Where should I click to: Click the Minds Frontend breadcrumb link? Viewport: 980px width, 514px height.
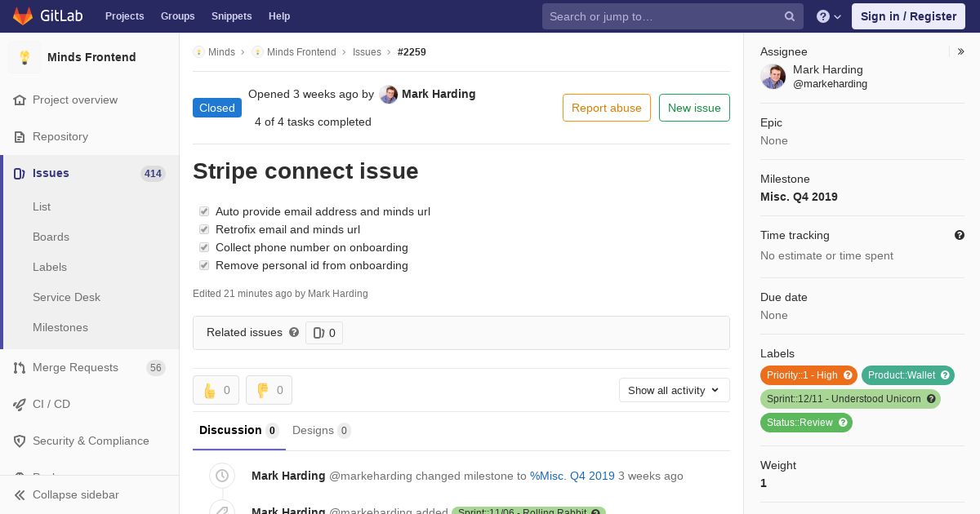[301, 52]
